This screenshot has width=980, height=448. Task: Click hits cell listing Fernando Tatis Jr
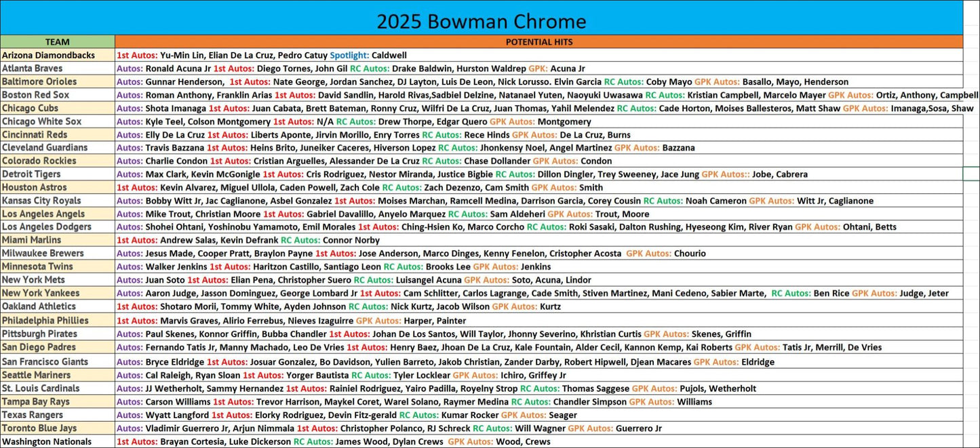click(539, 347)
